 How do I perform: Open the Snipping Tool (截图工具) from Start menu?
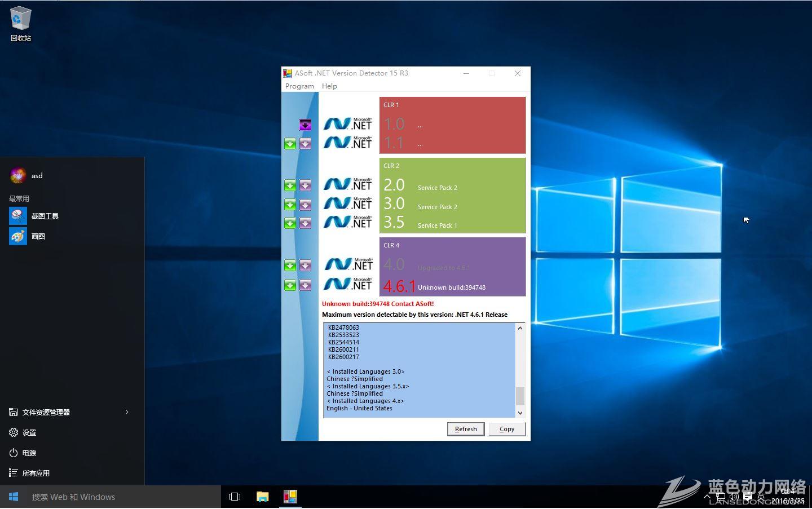[45, 216]
